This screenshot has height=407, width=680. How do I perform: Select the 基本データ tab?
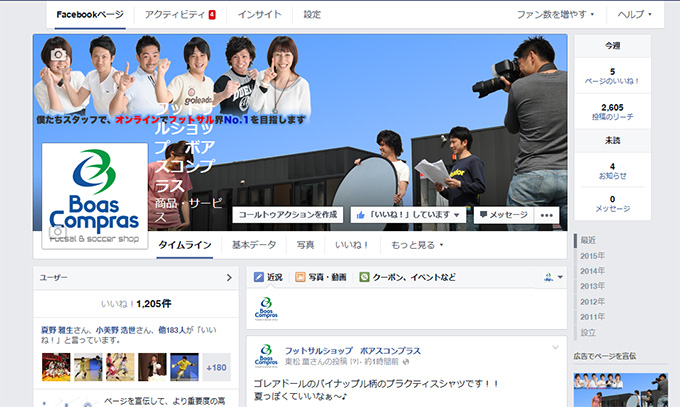coord(254,245)
